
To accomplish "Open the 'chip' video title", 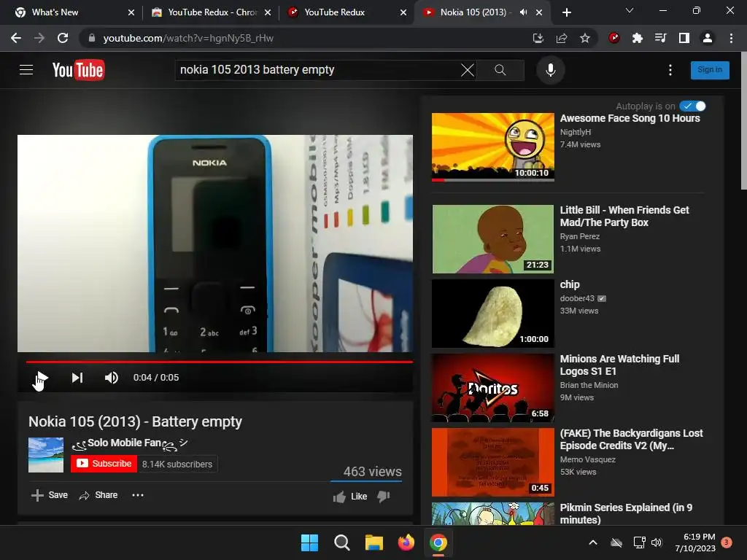I will [570, 285].
